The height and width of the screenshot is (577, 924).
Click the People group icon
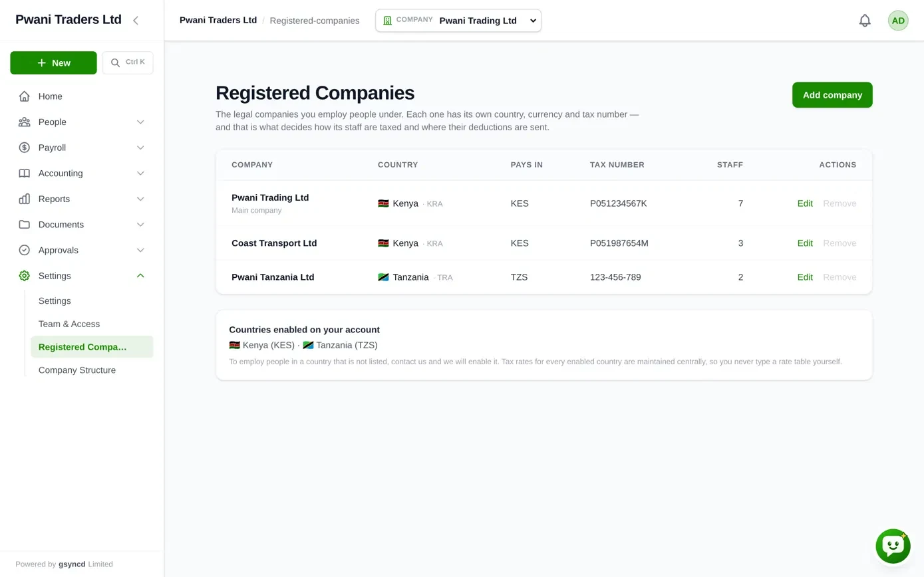coord(25,122)
